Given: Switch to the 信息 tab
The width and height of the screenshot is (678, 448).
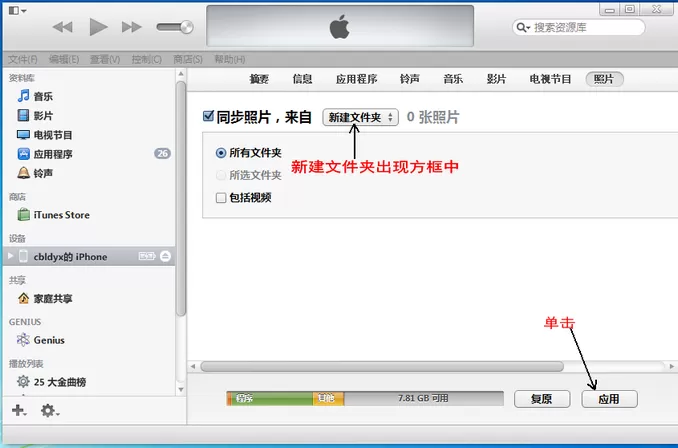Looking at the screenshot, I should tap(302, 79).
